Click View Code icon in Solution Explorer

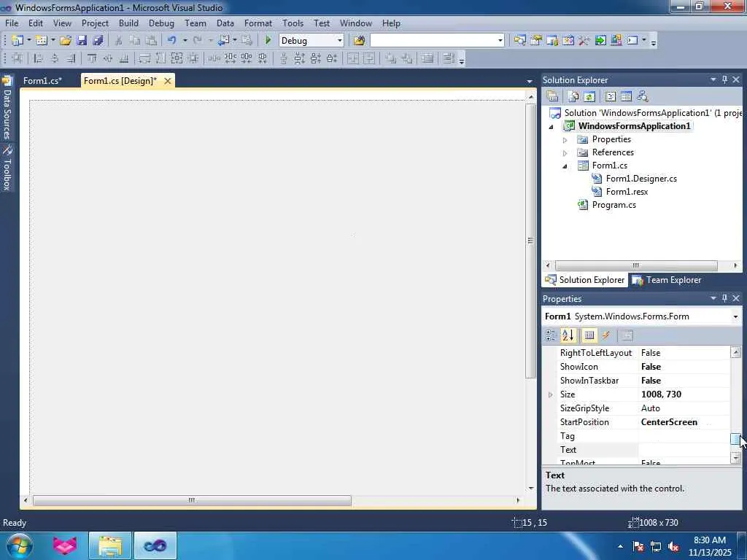coord(611,96)
